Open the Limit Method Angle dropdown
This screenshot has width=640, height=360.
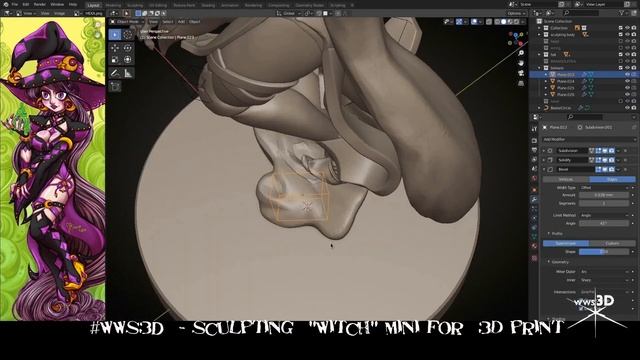[x=604, y=215]
